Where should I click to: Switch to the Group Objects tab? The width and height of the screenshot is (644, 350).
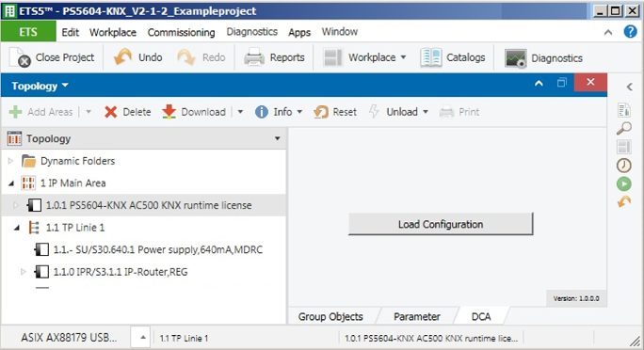coord(330,316)
